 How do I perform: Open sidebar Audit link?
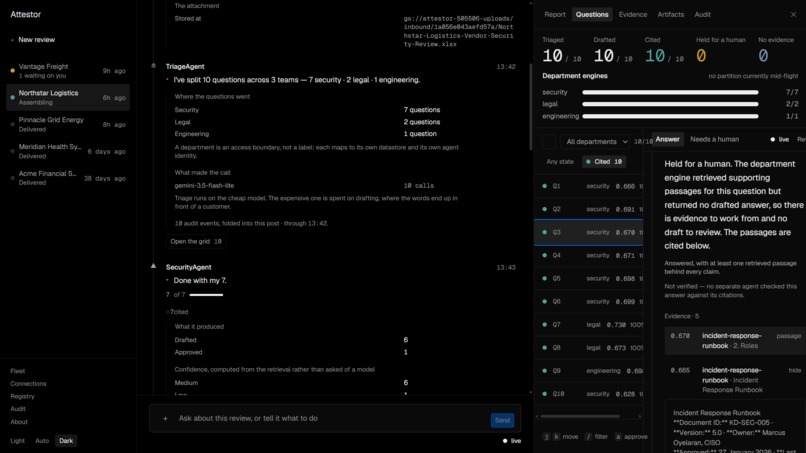pyautogui.click(x=17, y=409)
